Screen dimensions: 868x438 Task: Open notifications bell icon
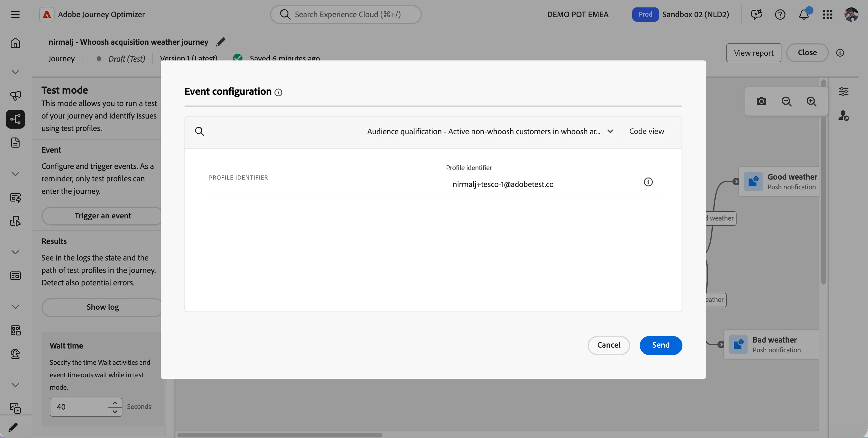(x=804, y=15)
